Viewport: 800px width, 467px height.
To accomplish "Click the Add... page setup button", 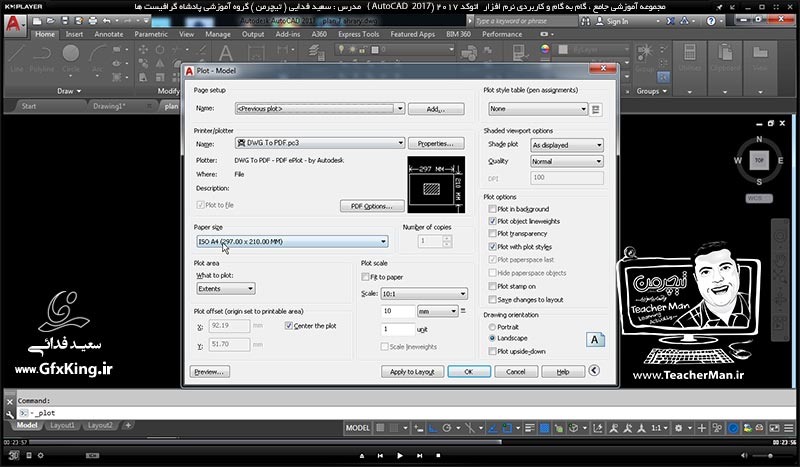I will tap(436, 109).
